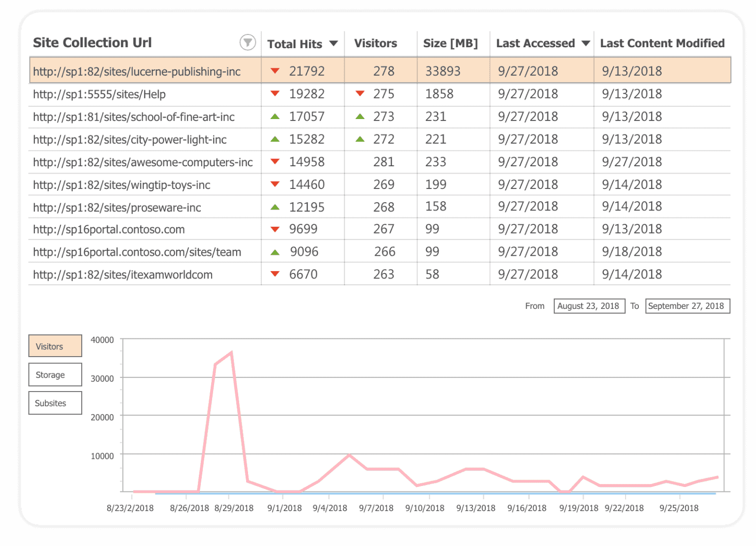Open the Last Accessed sort dropdown arrow

(586, 43)
